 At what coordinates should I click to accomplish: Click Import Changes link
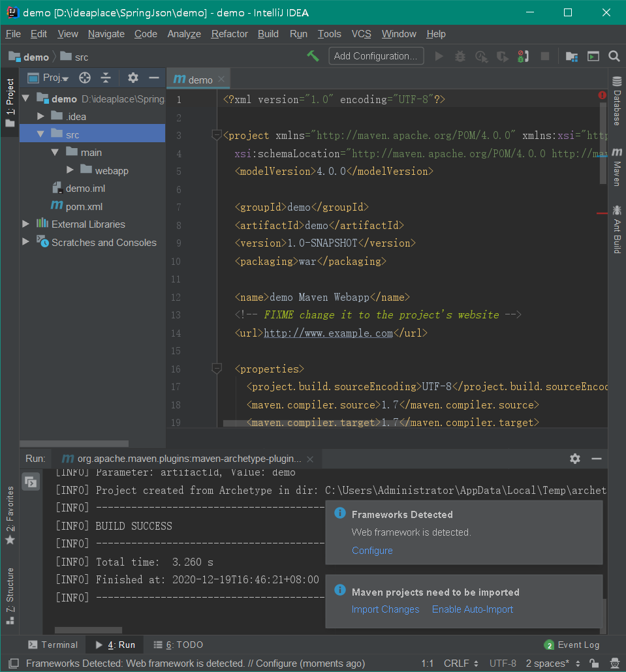[x=386, y=609]
